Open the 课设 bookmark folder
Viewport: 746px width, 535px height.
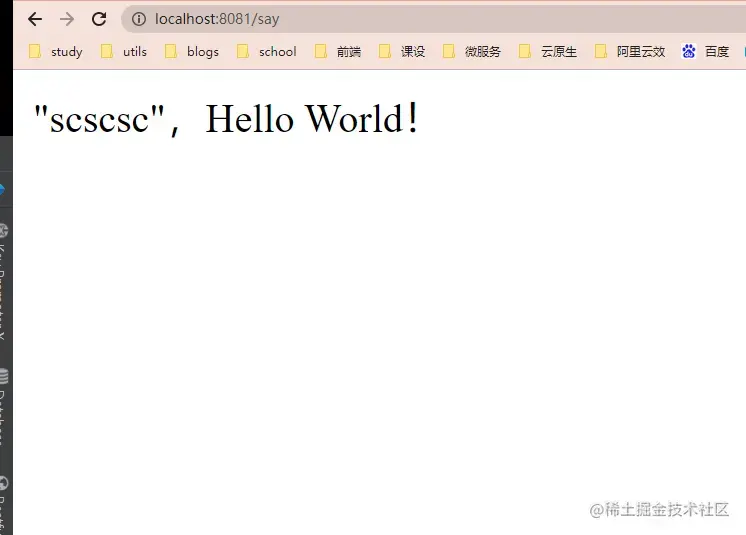pos(402,51)
